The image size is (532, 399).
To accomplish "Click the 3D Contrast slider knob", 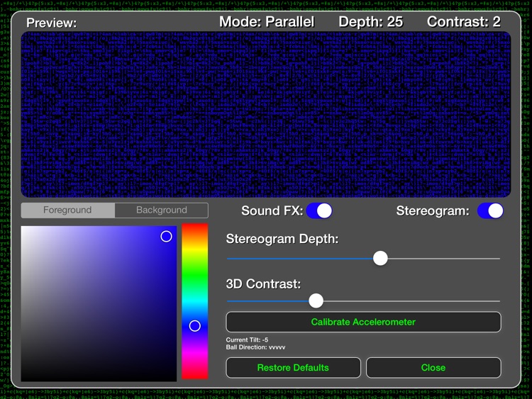I will (x=316, y=300).
